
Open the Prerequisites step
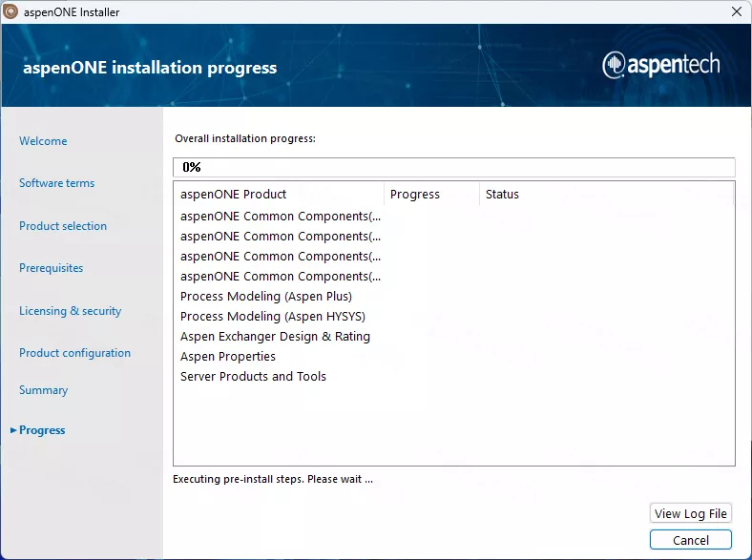pyautogui.click(x=51, y=268)
